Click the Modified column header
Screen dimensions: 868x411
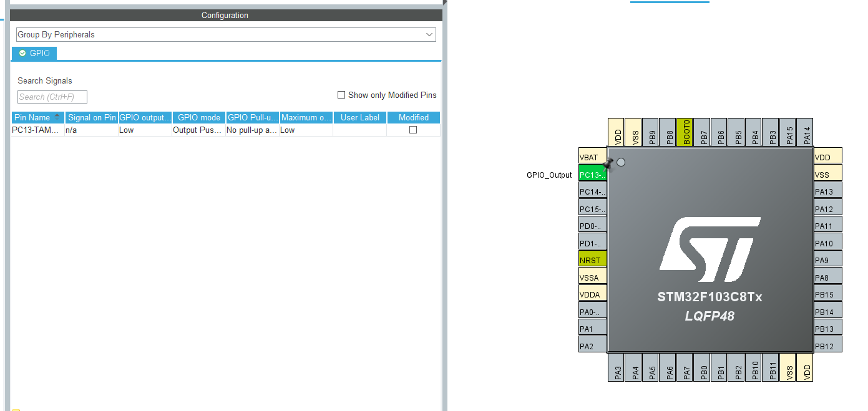[414, 117]
